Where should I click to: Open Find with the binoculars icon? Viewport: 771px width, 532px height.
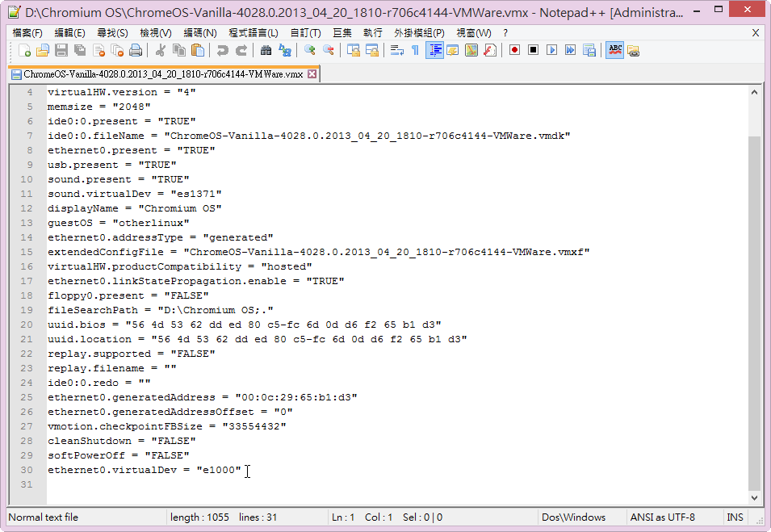pyautogui.click(x=266, y=50)
